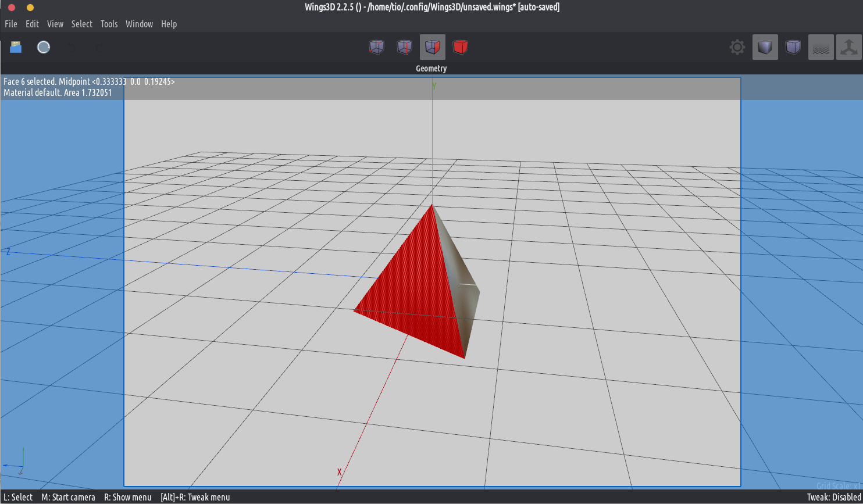Click the red X axis label
Image resolution: width=863 pixels, height=504 pixels.
(x=339, y=472)
